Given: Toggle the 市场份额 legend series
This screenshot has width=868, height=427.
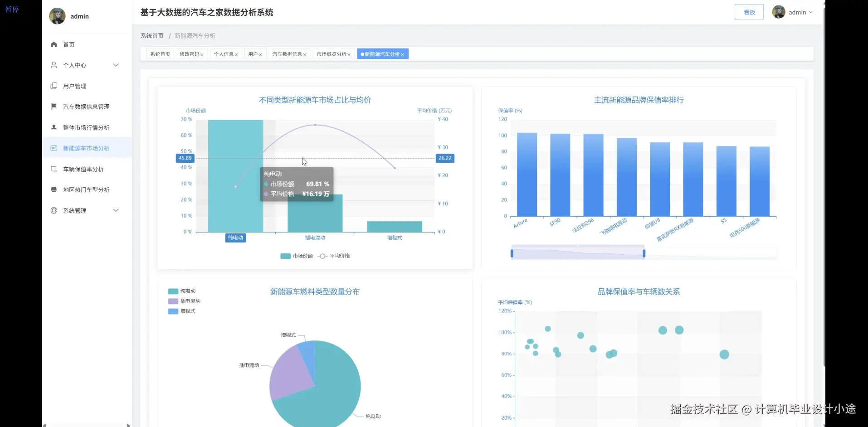Looking at the screenshot, I should click(x=297, y=256).
